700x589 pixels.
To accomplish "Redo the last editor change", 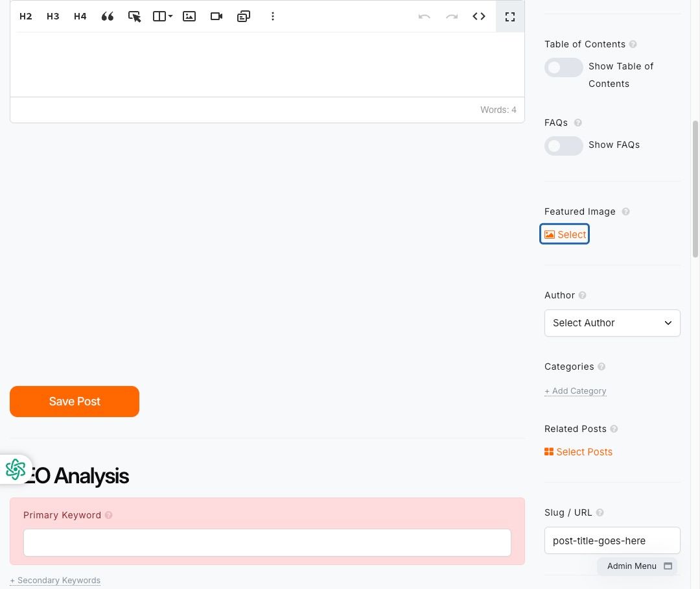I will click(x=452, y=16).
